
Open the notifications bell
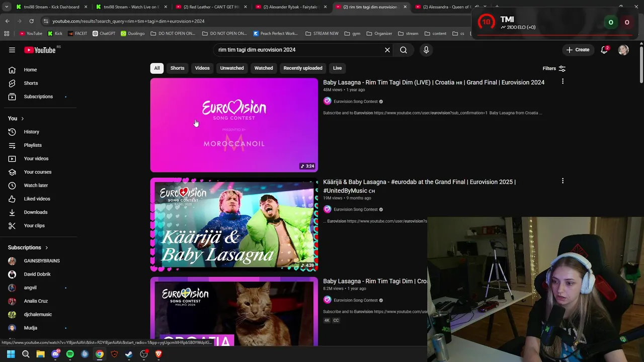(604, 50)
